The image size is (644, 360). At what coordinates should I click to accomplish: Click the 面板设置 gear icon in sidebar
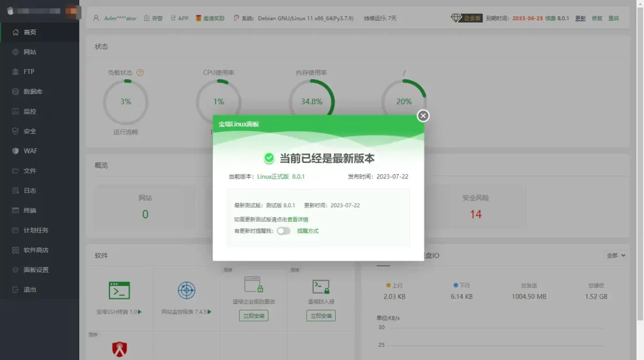(15, 270)
